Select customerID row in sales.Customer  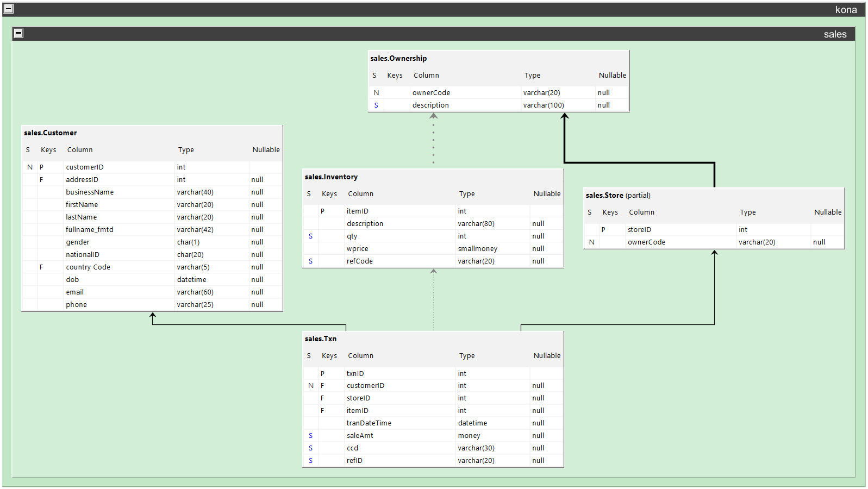pos(152,167)
